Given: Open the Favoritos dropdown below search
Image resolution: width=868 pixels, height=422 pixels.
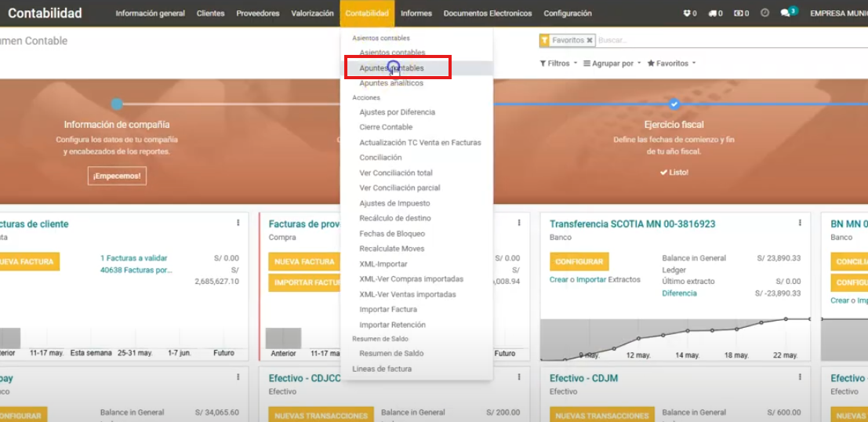Looking at the screenshot, I should (671, 64).
